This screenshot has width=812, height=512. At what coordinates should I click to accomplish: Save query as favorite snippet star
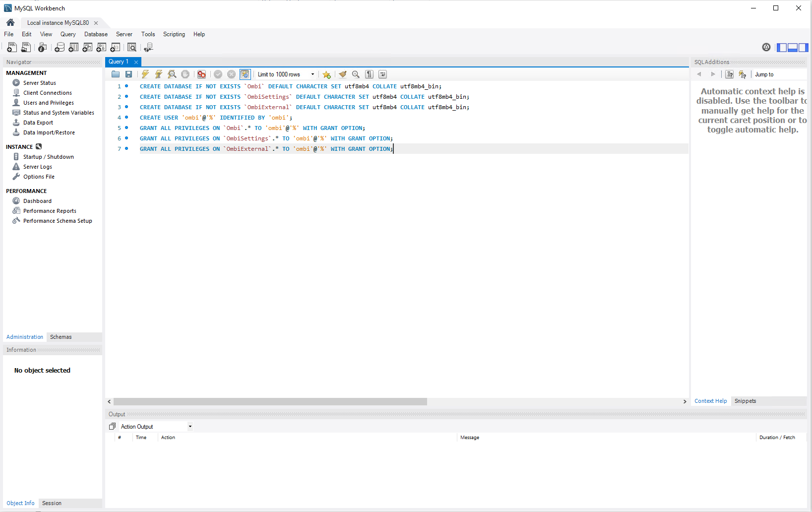tap(326, 74)
